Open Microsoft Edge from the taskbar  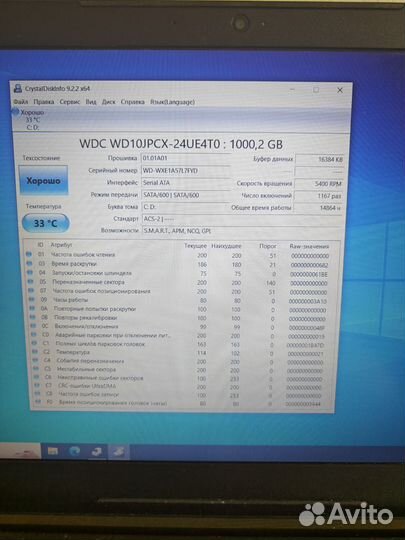74,451
